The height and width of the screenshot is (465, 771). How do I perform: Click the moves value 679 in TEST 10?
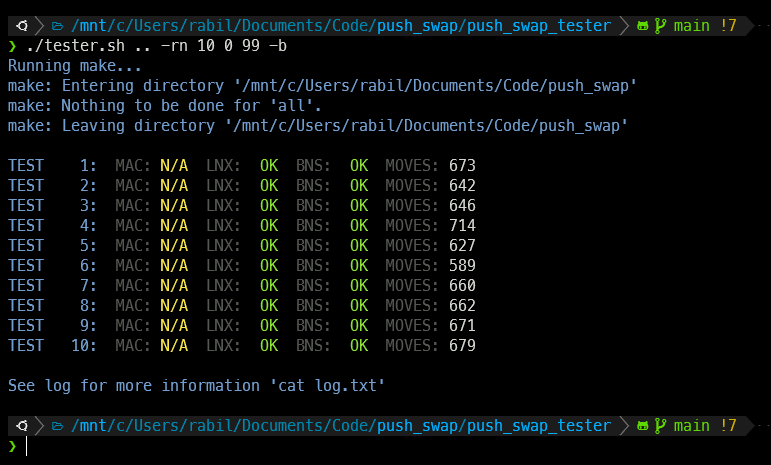pyautogui.click(x=462, y=346)
